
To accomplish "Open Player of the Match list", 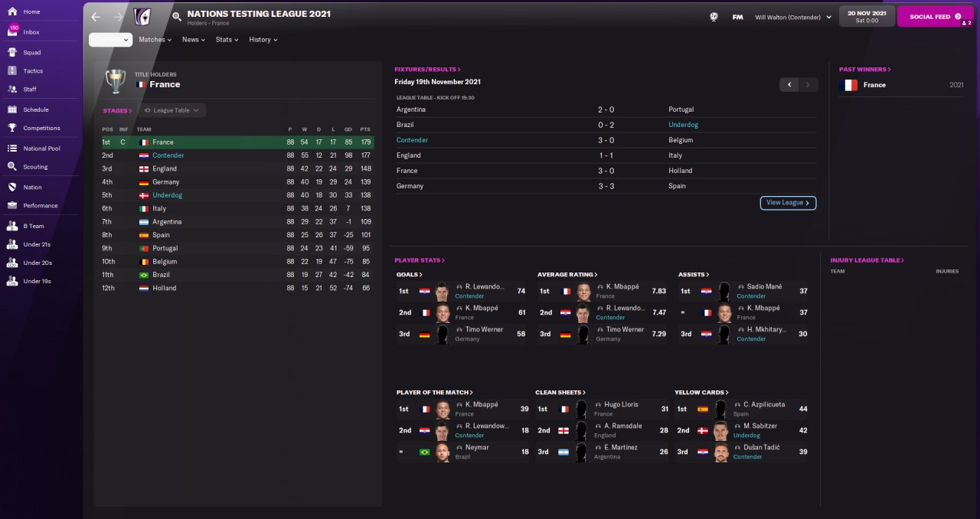I will (x=435, y=392).
